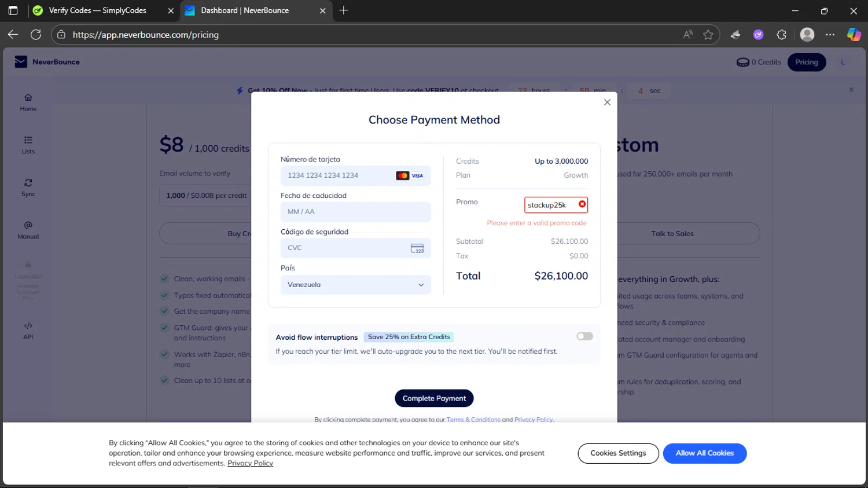This screenshot has height=488, width=868.
Task: Open the Privacy Policy link in cookie banner
Action: (x=250, y=463)
